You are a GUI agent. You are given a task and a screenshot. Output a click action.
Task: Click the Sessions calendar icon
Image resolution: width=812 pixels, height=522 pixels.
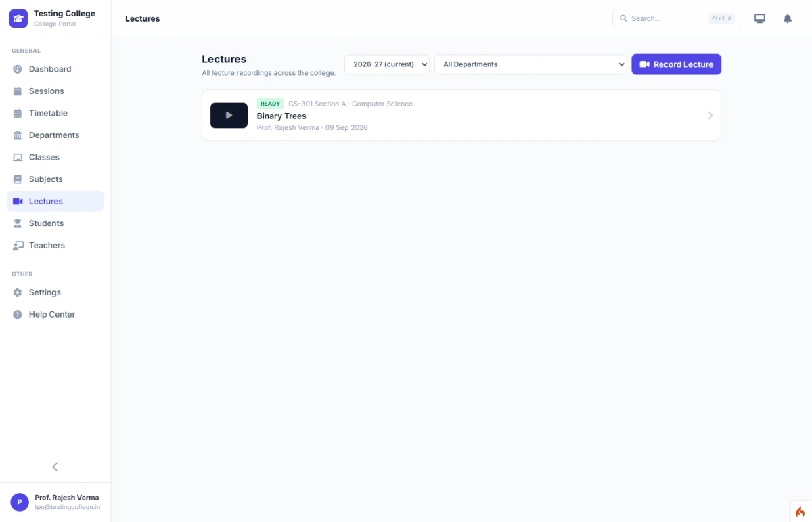pos(18,91)
